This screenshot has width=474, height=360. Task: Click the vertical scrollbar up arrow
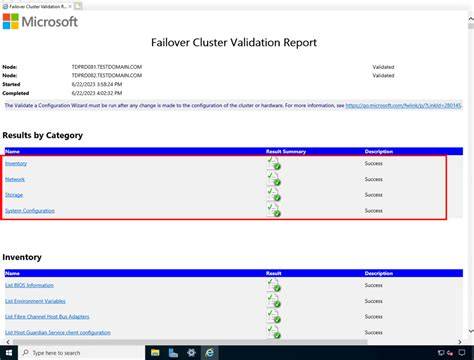pyautogui.click(x=471, y=19)
